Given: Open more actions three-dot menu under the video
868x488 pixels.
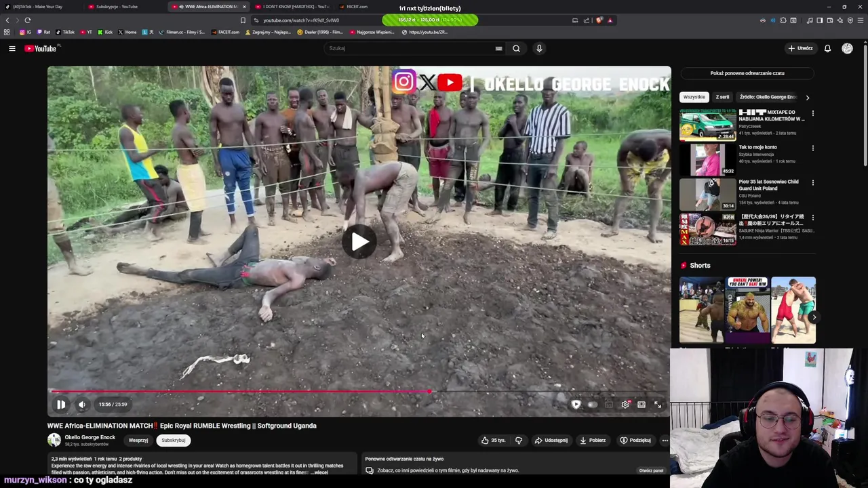Looking at the screenshot, I should coord(665,441).
